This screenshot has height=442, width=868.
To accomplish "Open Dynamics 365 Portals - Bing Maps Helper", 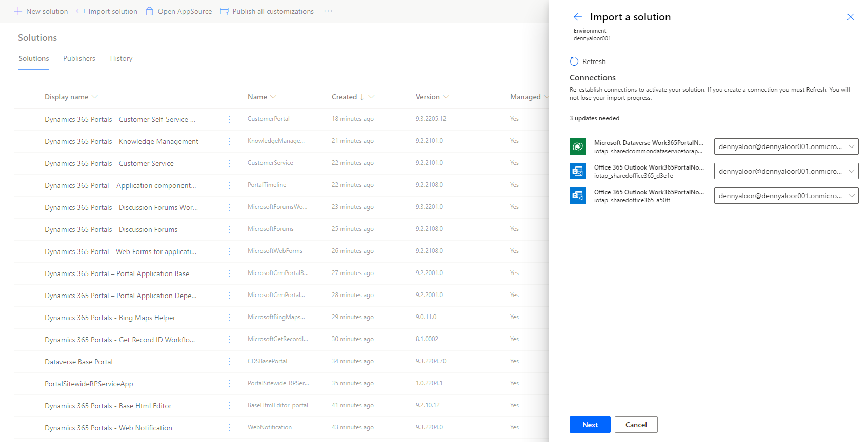I will (x=110, y=318).
